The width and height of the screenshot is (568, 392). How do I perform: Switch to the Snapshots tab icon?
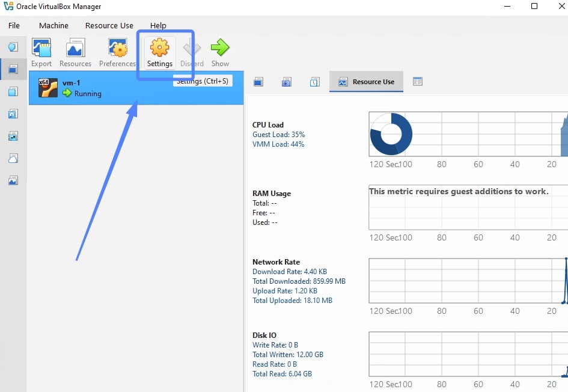(x=287, y=82)
